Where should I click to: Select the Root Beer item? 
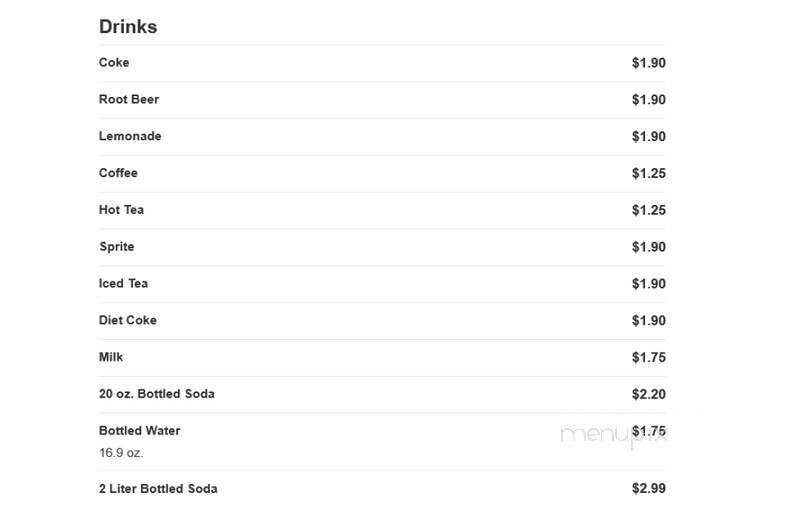point(129,100)
